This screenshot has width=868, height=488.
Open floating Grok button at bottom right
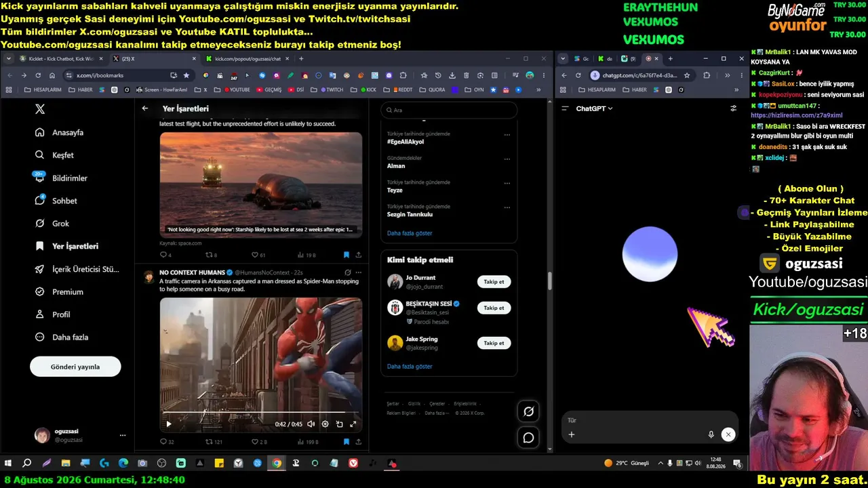point(528,411)
